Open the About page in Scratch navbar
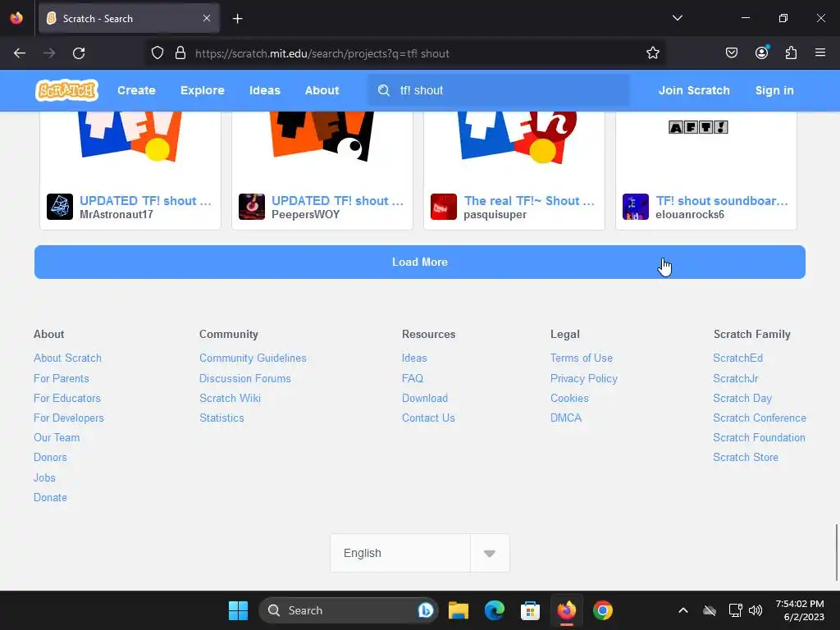The width and height of the screenshot is (840, 630). (322, 90)
